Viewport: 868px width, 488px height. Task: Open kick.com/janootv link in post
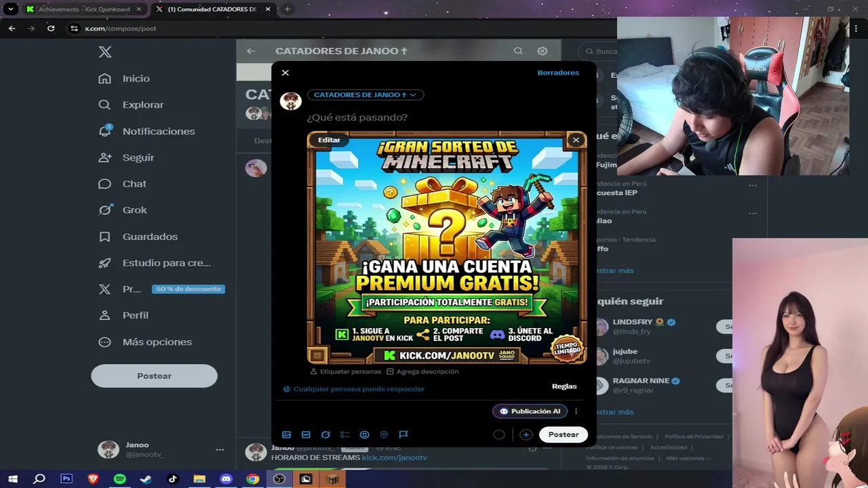[395, 458]
